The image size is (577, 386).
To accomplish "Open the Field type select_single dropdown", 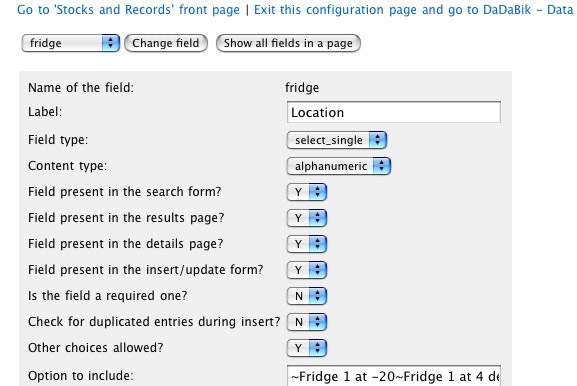I will pos(337,140).
